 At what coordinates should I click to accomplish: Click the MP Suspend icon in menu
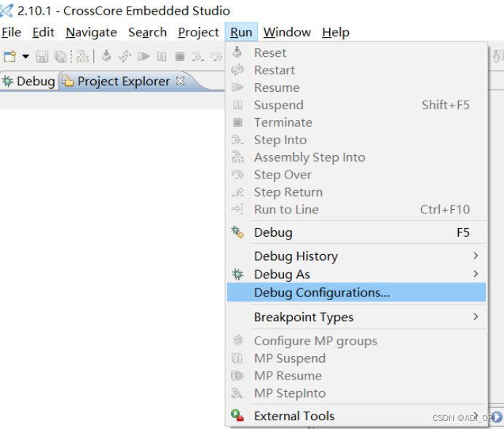(237, 358)
